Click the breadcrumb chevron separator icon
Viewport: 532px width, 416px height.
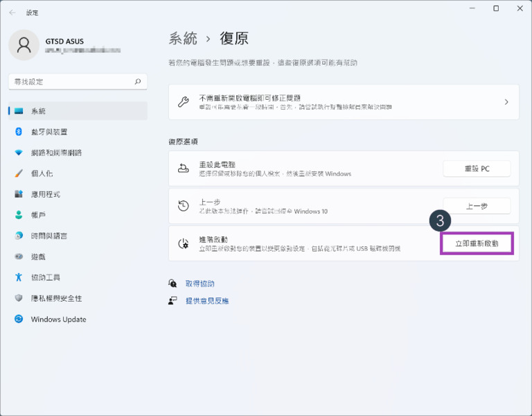coord(209,39)
